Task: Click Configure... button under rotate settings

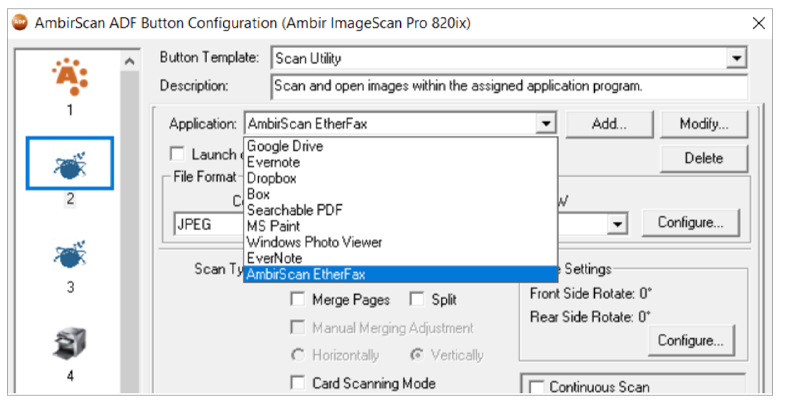Action: point(690,340)
